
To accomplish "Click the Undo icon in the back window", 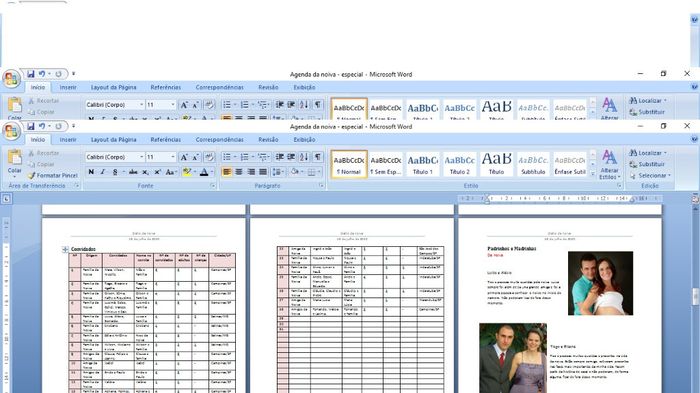I will pyautogui.click(x=42, y=74).
